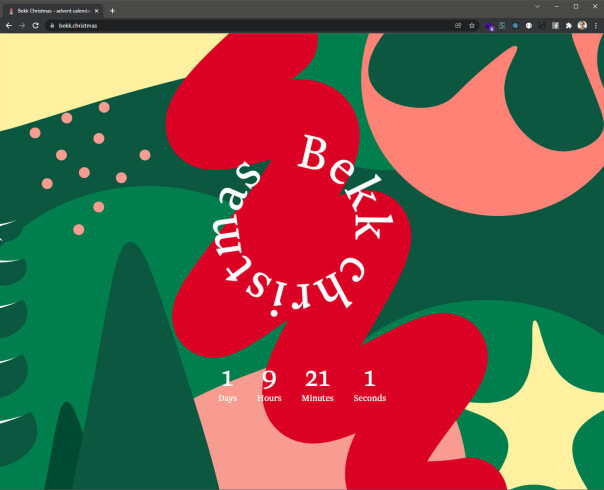Bookmark this page with the star icon
Image resolution: width=604 pixels, height=490 pixels.
472,25
